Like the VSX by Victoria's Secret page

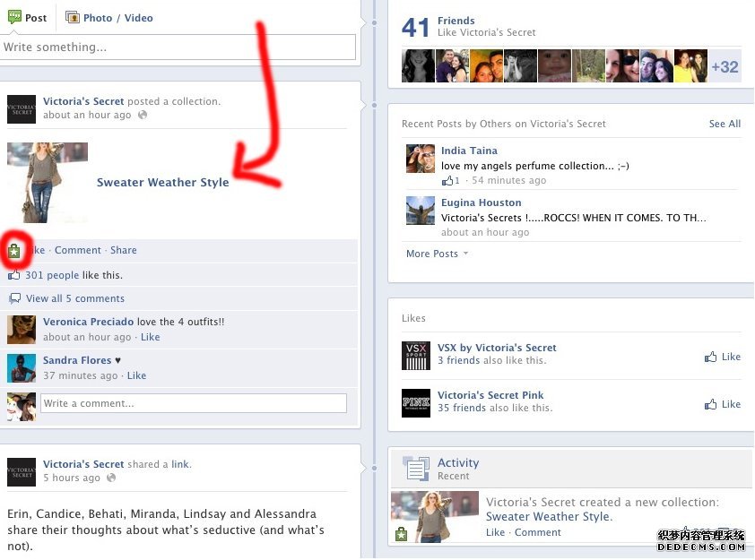[723, 357]
